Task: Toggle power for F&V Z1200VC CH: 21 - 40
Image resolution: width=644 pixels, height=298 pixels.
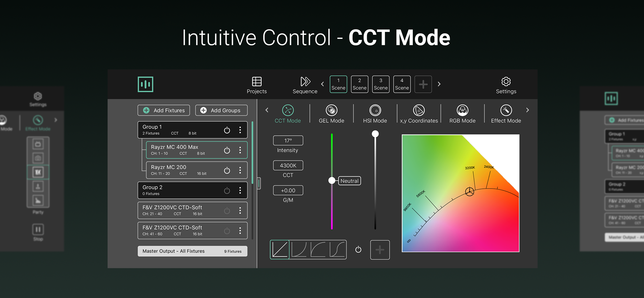Action: pos(227,210)
